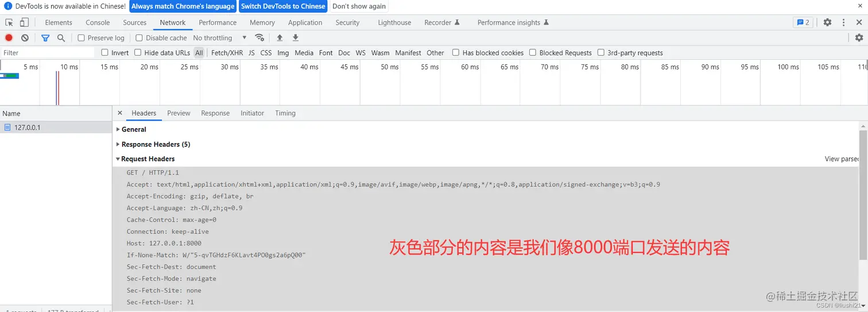Screen dimensions: 868x312
Task: Filter requests by Img type
Action: pyautogui.click(x=283, y=52)
